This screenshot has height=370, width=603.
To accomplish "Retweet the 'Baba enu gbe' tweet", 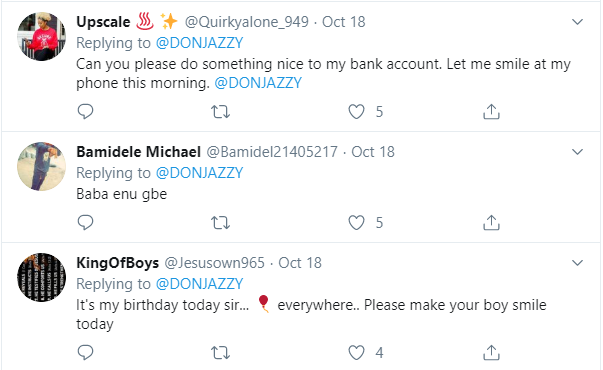I will [x=220, y=223].
